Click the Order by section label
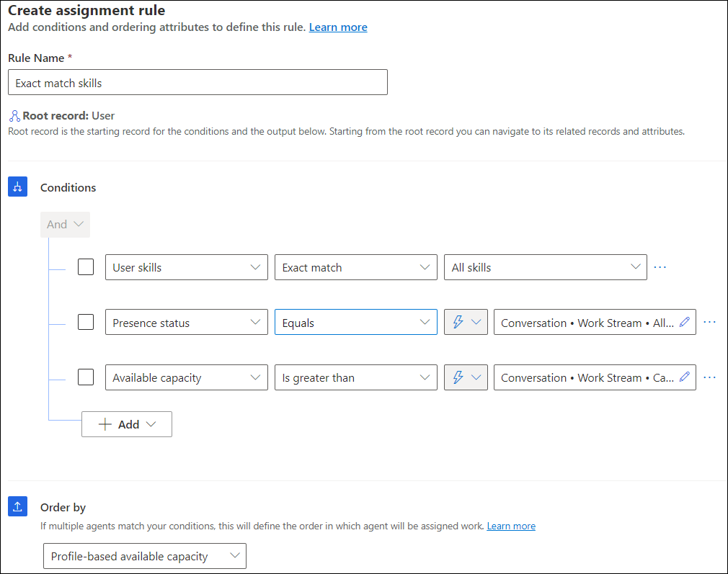The width and height of the screenshot is (728, 574). [x=63, y=508]
